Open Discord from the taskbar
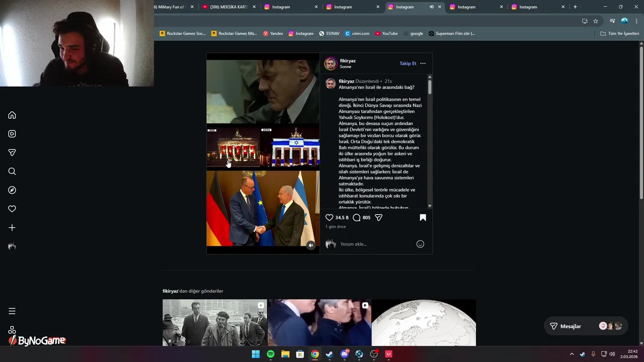 click(x=345, y=354)
